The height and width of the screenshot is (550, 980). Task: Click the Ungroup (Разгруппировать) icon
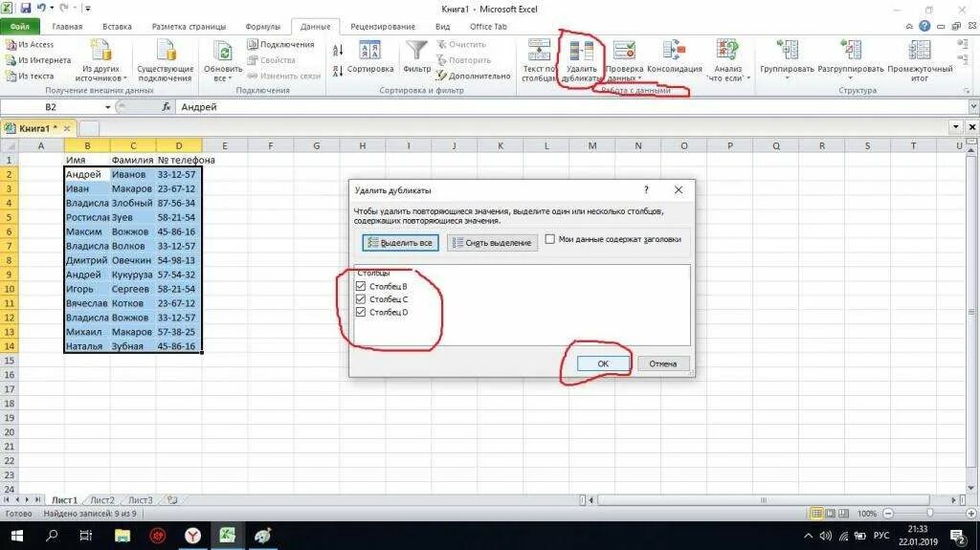pyautogui.click(x=851, y=52)
